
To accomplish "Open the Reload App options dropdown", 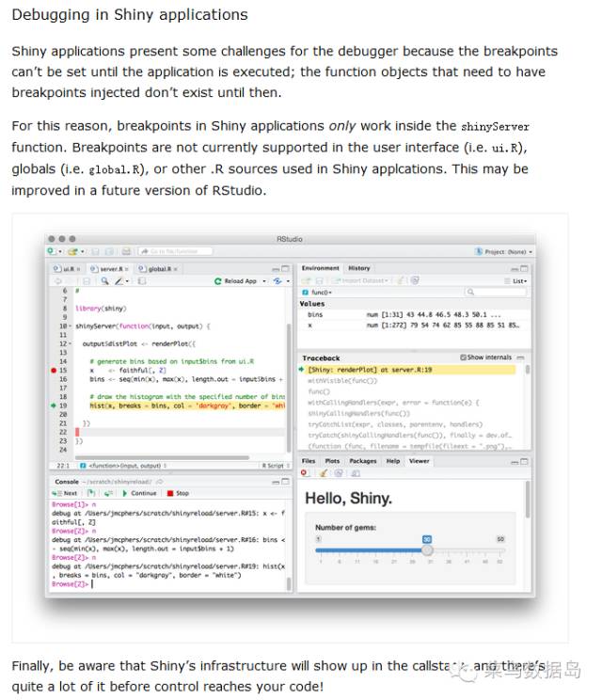I will click(264, 281).
